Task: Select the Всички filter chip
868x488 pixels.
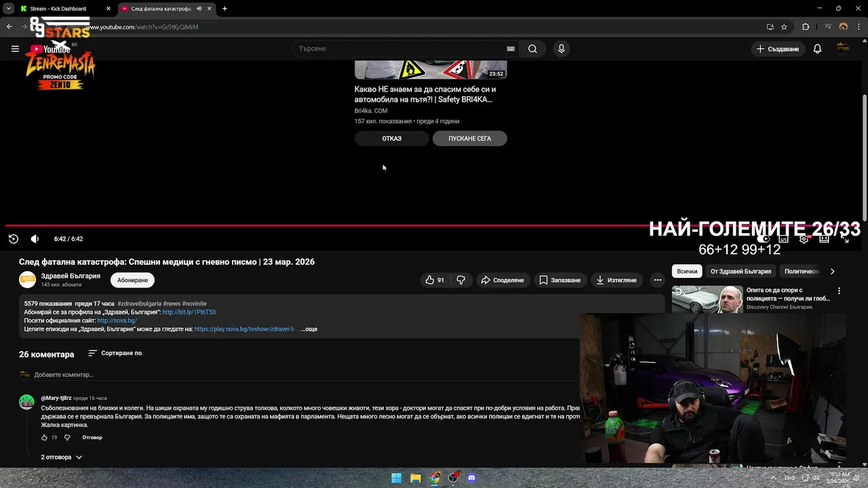Action: pos(687,271)
